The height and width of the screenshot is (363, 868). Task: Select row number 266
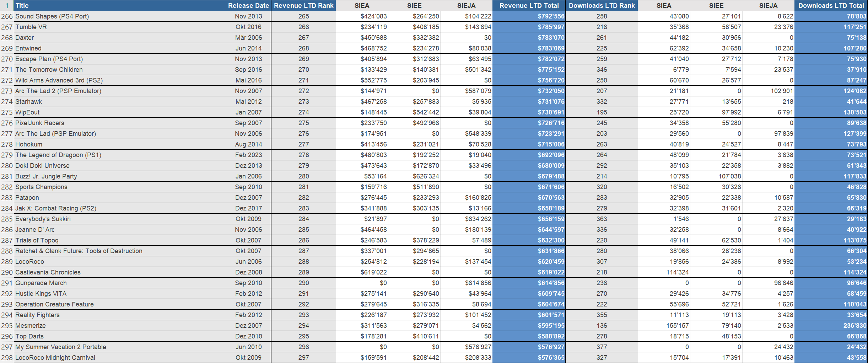coord(7,16)
